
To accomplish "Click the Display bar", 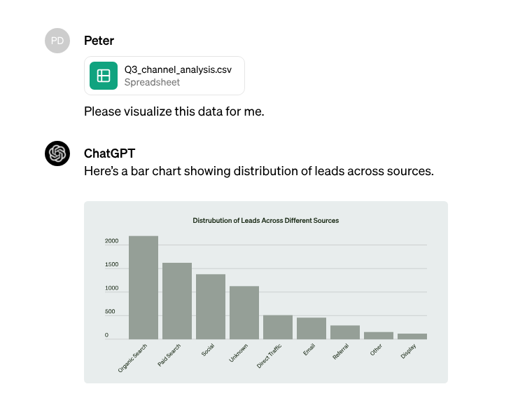I will pyautogui.click(x=412, y=336).
